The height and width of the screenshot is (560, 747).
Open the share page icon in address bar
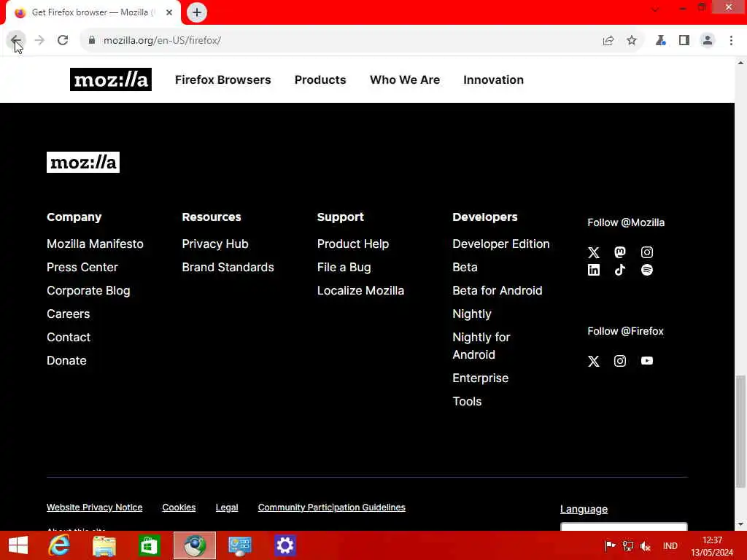point(608,41)
